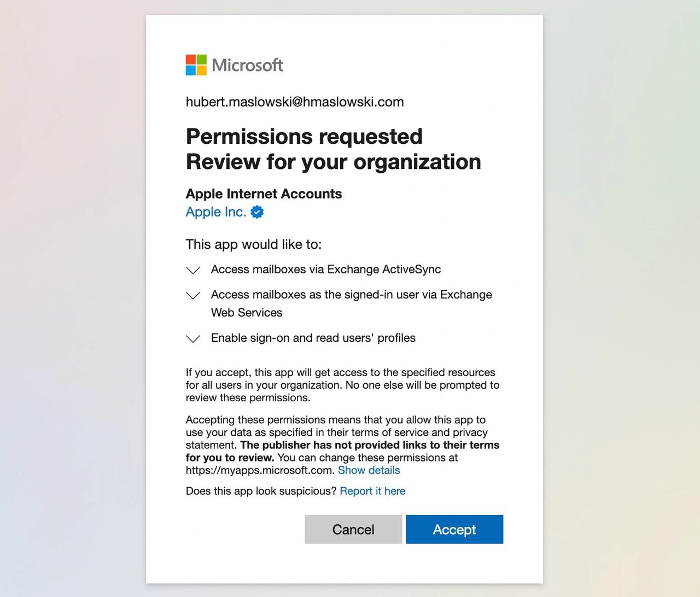Click the Permissions requested heading
The width and height of the screenshot is (700, 597).
click(304, 137)
